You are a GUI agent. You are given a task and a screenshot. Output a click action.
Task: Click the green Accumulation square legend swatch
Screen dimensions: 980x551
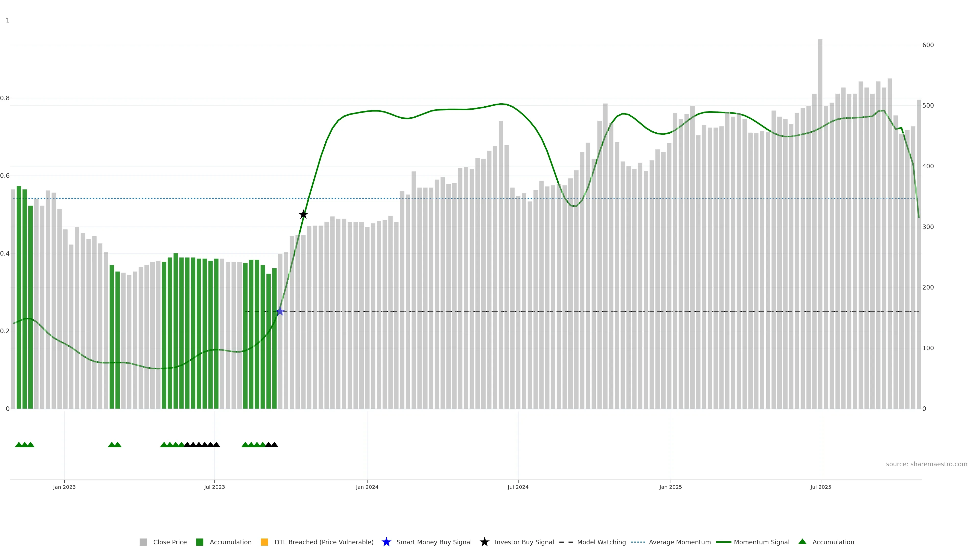point(199,542)
